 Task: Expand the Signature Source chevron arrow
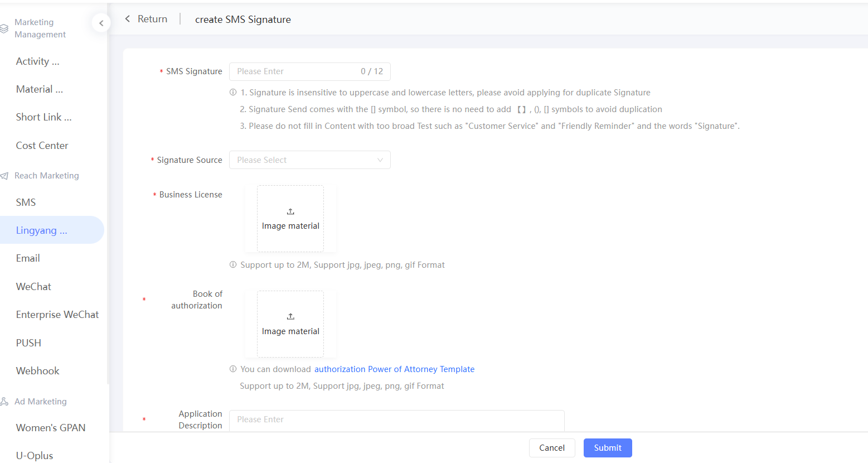pos(380,160)
